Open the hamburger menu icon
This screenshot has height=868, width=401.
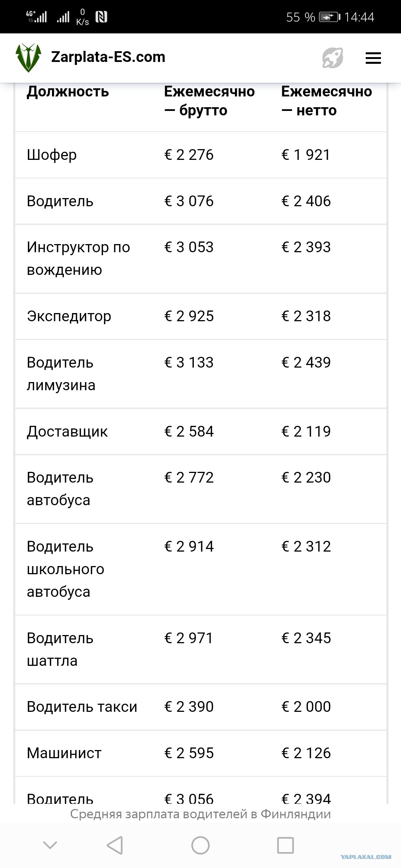tap(373, 58)
